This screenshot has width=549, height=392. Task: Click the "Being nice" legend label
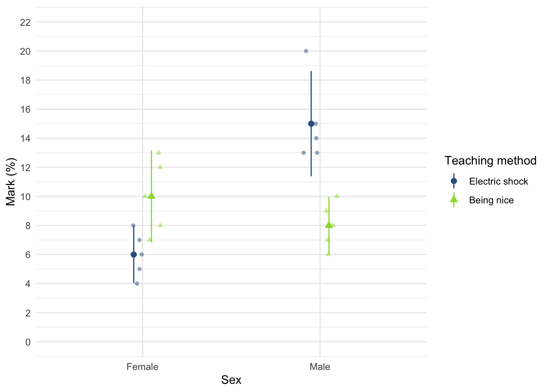click(x=491, y=200)
